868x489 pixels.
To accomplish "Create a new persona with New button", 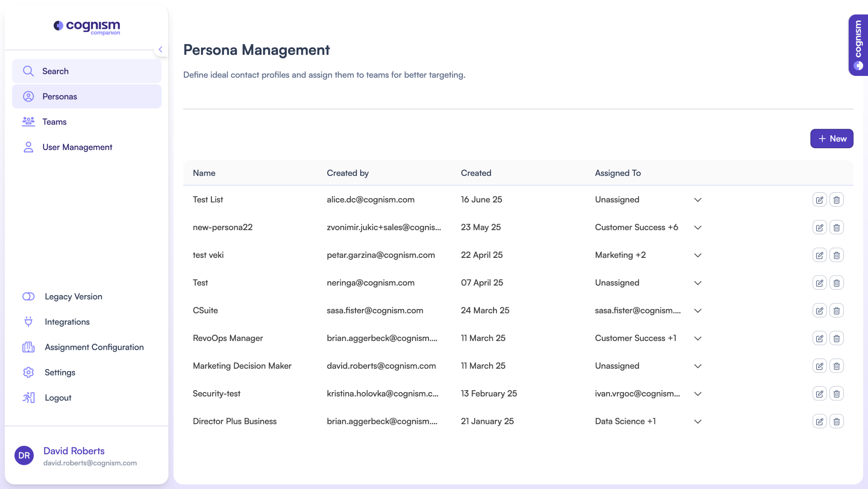I will 831,139.
